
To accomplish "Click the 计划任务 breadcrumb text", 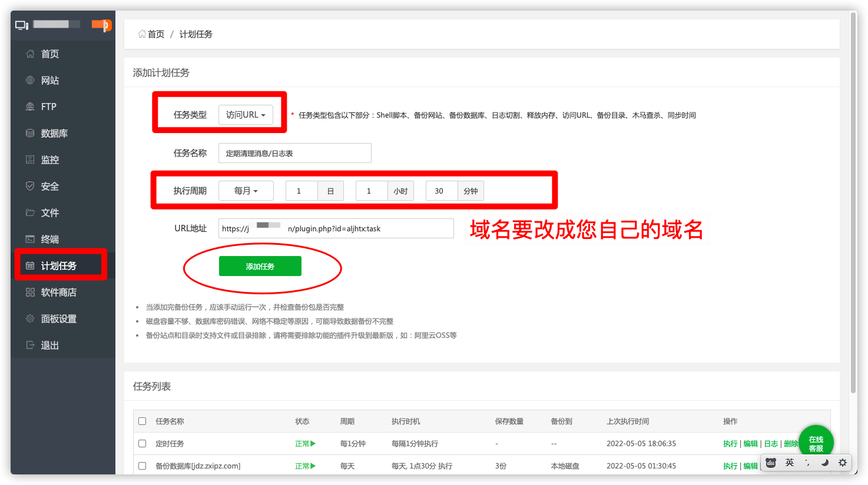I will (x=196, y=34).
